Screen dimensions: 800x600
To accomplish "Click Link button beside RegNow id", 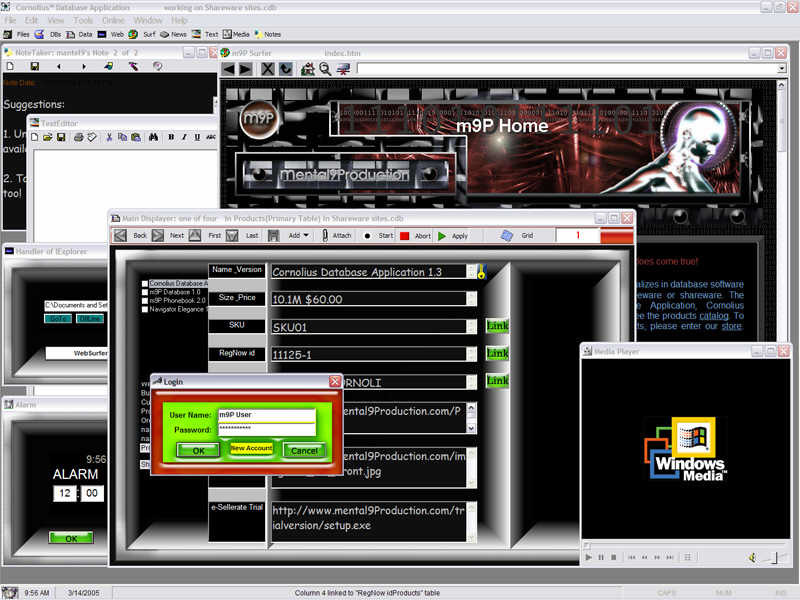I will tap(497, 354).
